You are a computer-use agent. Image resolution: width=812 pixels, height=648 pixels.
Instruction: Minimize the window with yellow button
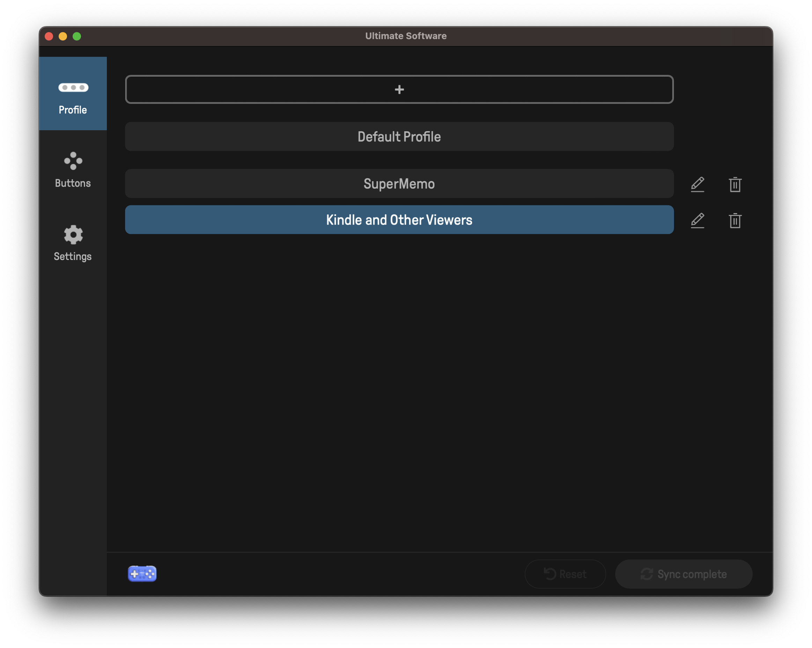click(63, 36)
